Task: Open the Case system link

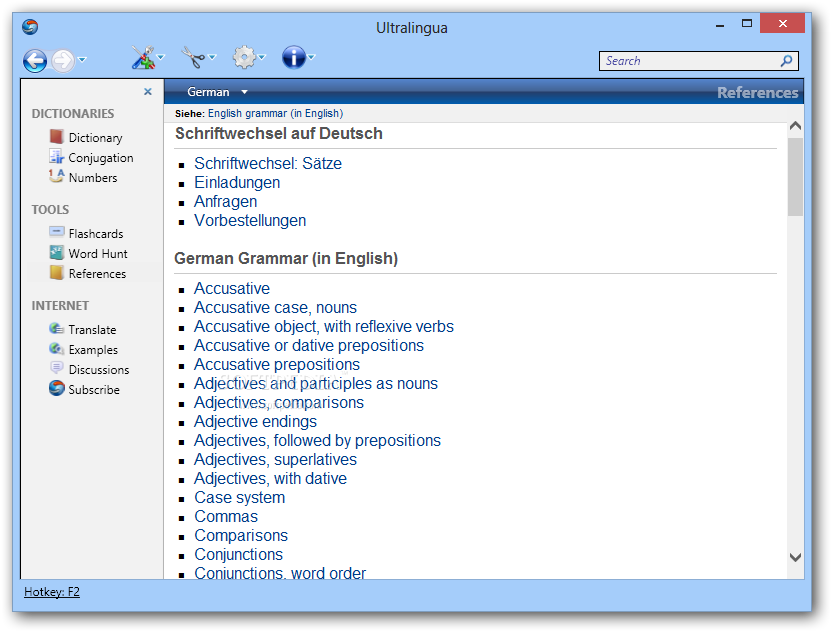Action: tap(240, 498)
